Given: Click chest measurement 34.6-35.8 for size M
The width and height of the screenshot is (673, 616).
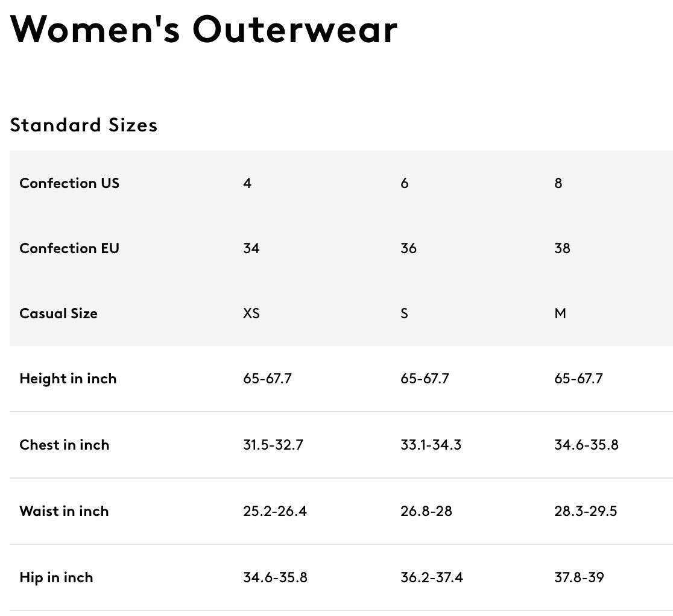Looking at the screenshot, I should point(586,445).
